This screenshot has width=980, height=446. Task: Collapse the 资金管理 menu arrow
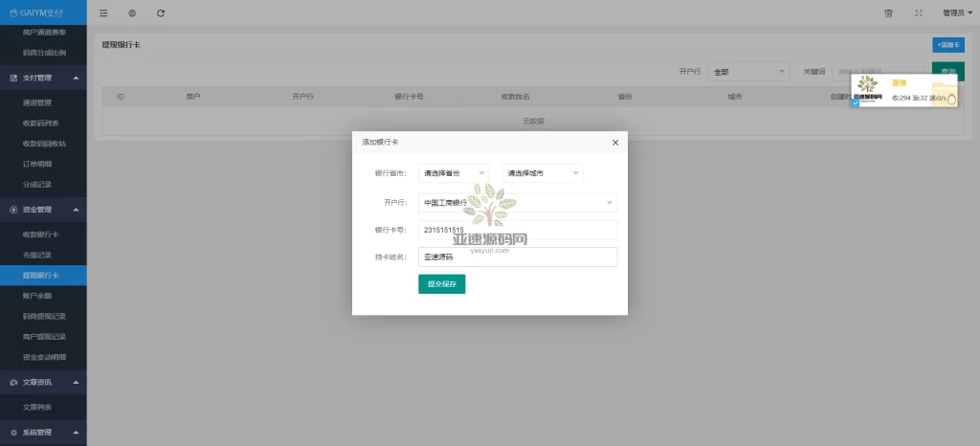[77, 210]
